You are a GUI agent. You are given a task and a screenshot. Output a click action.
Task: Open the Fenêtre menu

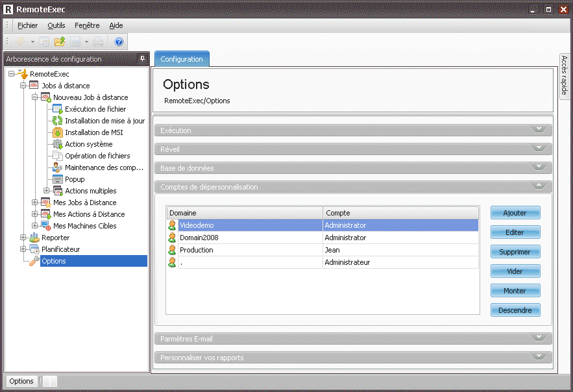(x=87, y=25)
